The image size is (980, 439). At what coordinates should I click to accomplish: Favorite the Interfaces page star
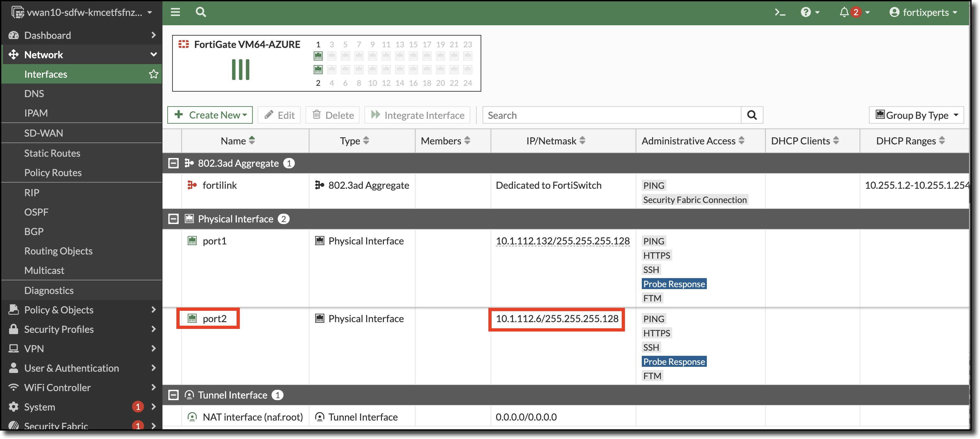coord(153,74)
